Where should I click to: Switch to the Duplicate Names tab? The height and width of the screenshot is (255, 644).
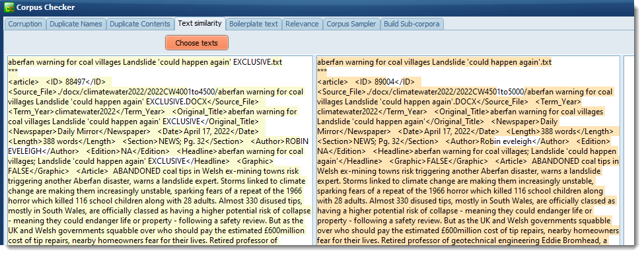point(76,24)
